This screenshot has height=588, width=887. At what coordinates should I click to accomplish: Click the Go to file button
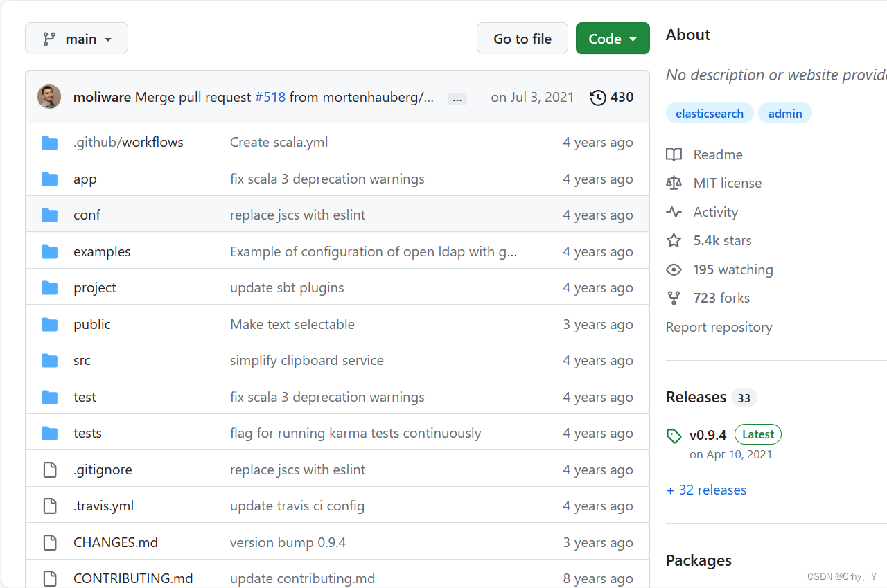(x=522, y=38)
